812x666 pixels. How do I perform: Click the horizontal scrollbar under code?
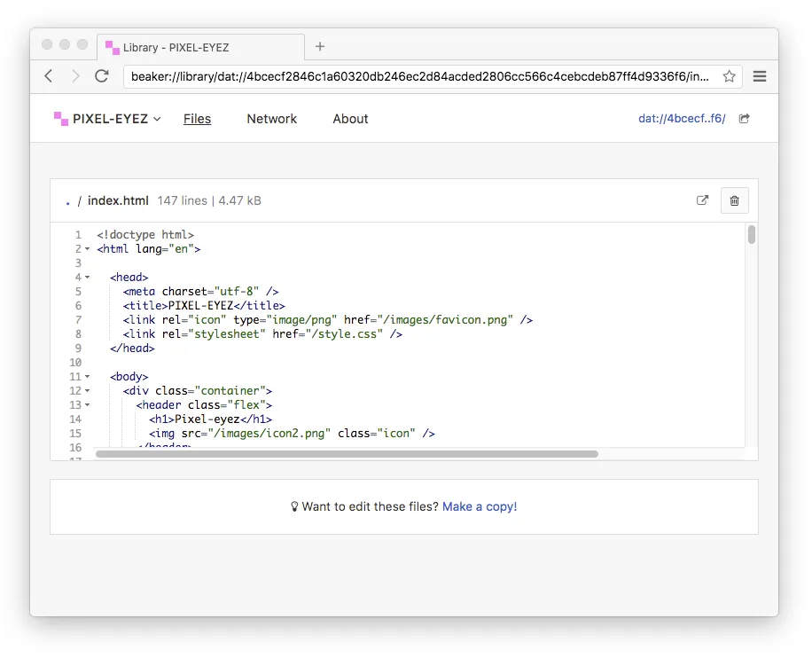[x=347, y=454]
